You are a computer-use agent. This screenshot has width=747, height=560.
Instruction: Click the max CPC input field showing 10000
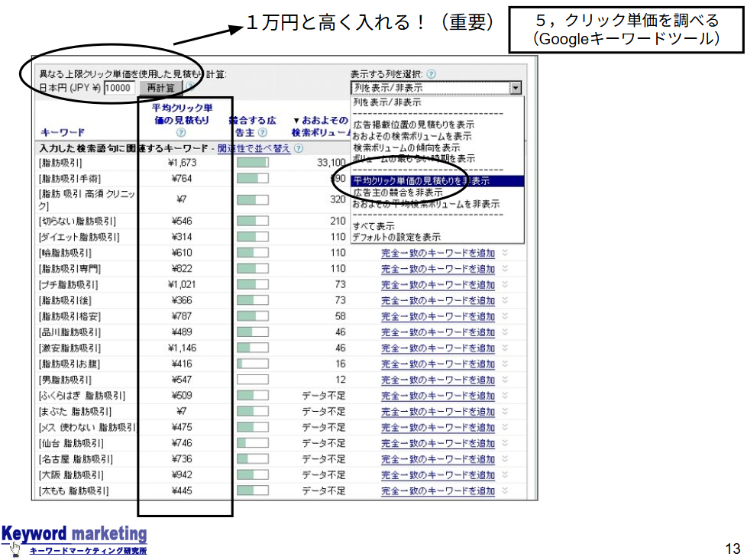119,88
